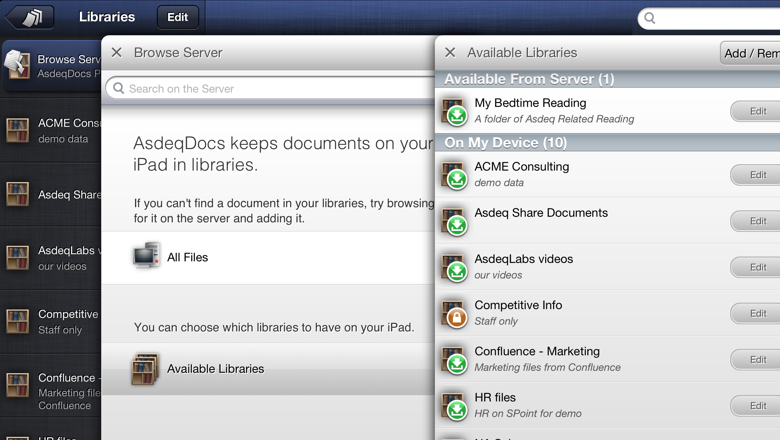Edit the HR files library
Viewport: 780px width, 440px height.
(x=757, y=405)
